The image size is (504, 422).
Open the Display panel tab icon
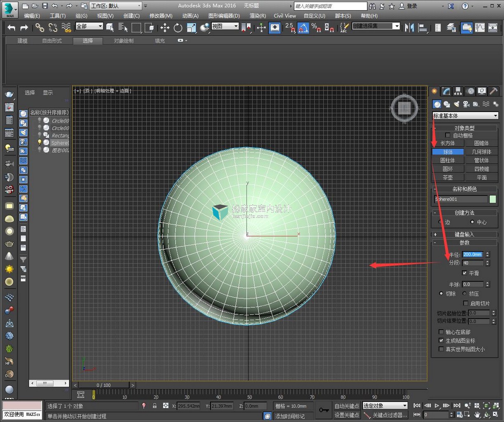pyautogui.click(x=482, y=91)
